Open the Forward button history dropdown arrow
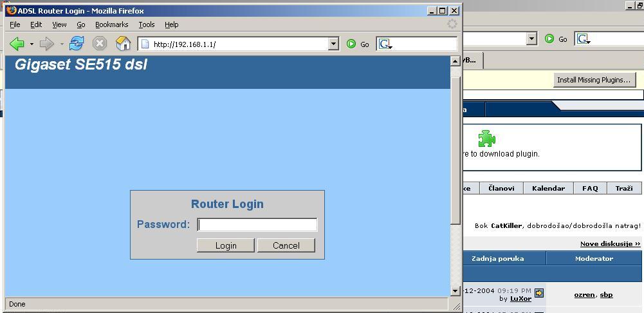This screenshot has width=644, height=313. coord(62,44)
